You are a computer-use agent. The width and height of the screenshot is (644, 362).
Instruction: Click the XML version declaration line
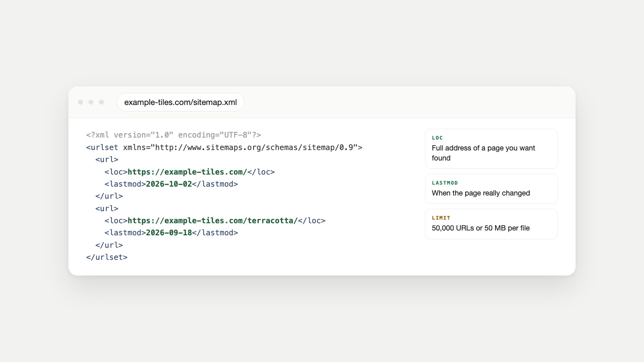173,135
